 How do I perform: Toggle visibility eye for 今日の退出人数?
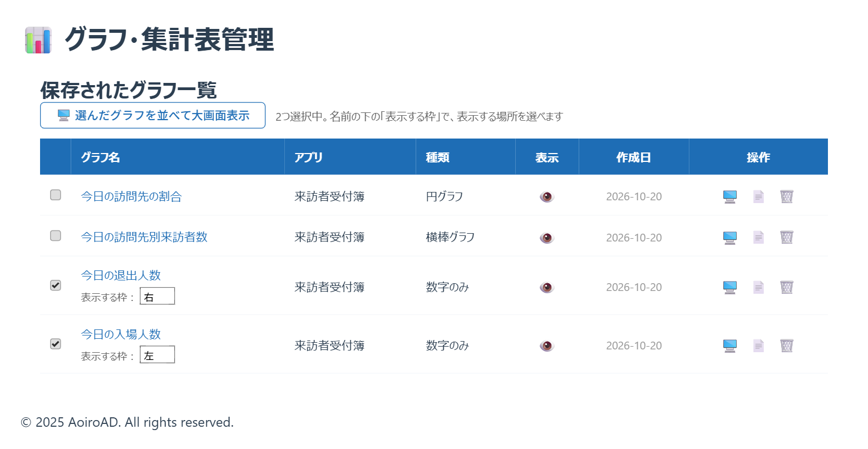pos(547,287)
